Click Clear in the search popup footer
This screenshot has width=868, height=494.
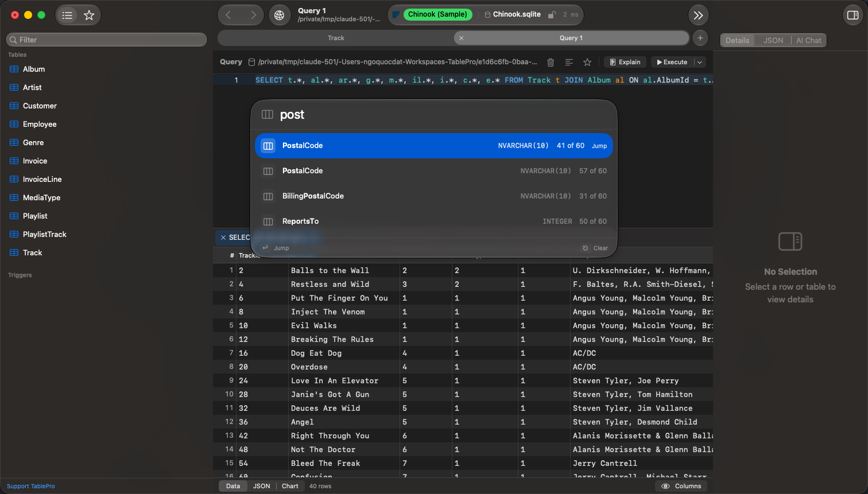595,248
